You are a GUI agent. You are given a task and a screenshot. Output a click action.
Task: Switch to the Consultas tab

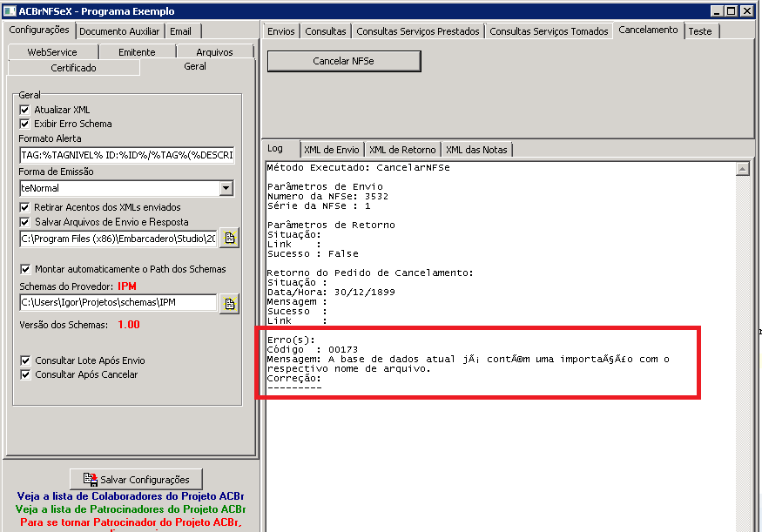(x=326, y=31)
